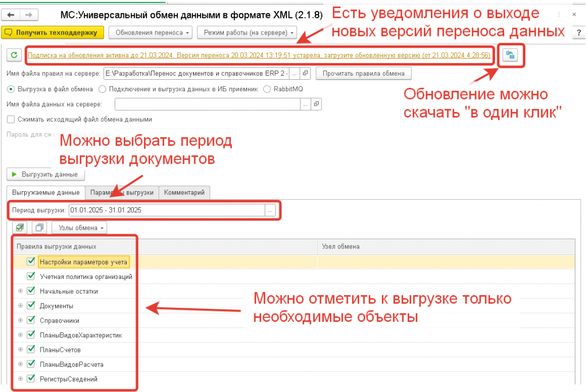Go forward with the right arrow button

29,15
